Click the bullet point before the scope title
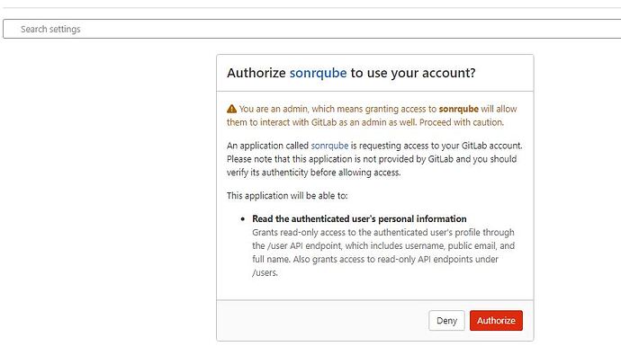The width and height of the screenshot is (621, 364). (x=243, y=218)
